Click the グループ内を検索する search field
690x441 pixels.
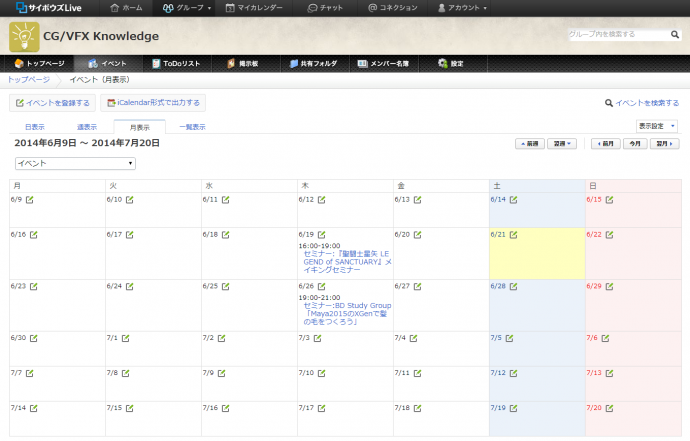[616, 34]
